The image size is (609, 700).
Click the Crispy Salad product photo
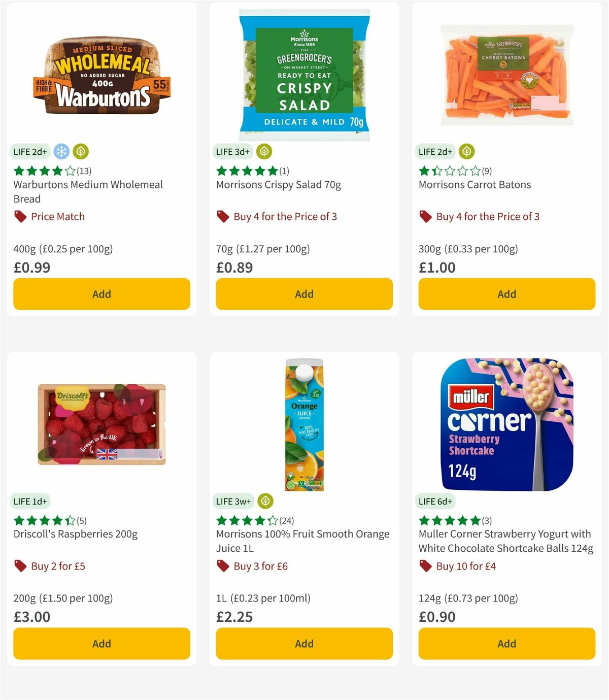303,73
